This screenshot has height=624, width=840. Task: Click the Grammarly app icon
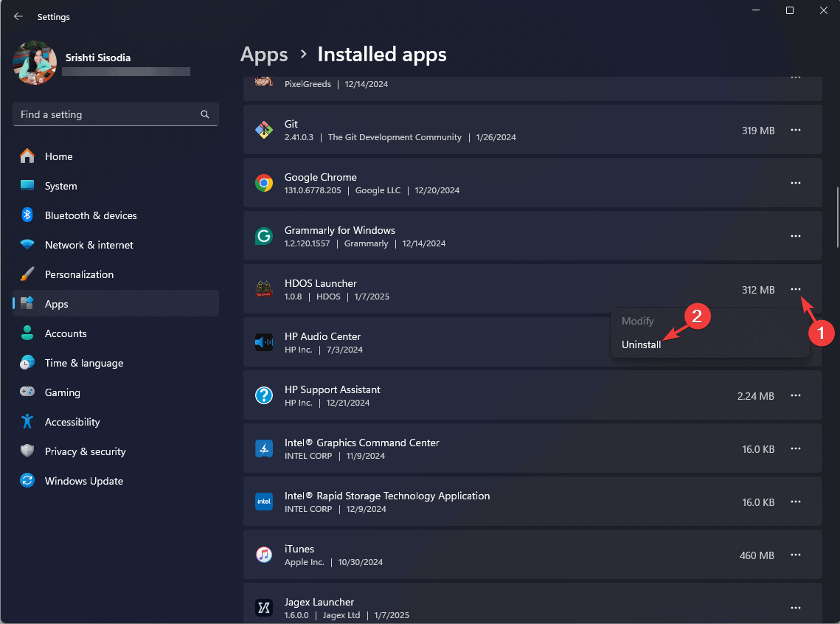[x=263, y=236]
